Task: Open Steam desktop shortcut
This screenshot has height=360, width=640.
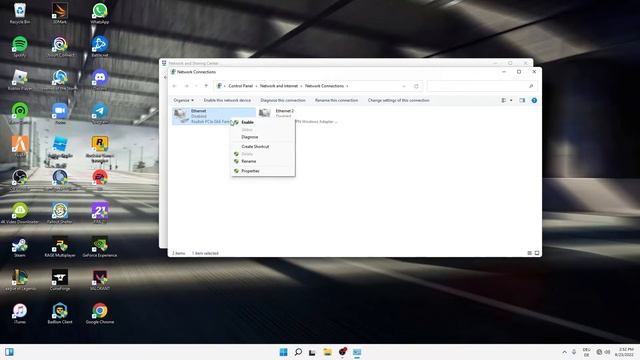Action: pos(20,247)
